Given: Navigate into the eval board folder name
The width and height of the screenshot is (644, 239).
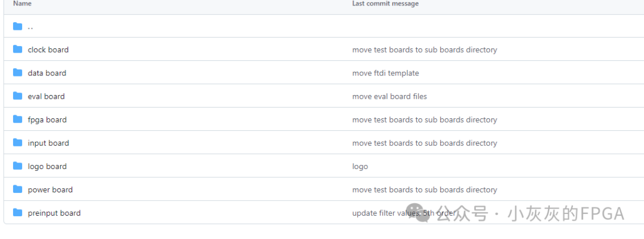Looking at the screenshot, I should [x=46, y=96].
